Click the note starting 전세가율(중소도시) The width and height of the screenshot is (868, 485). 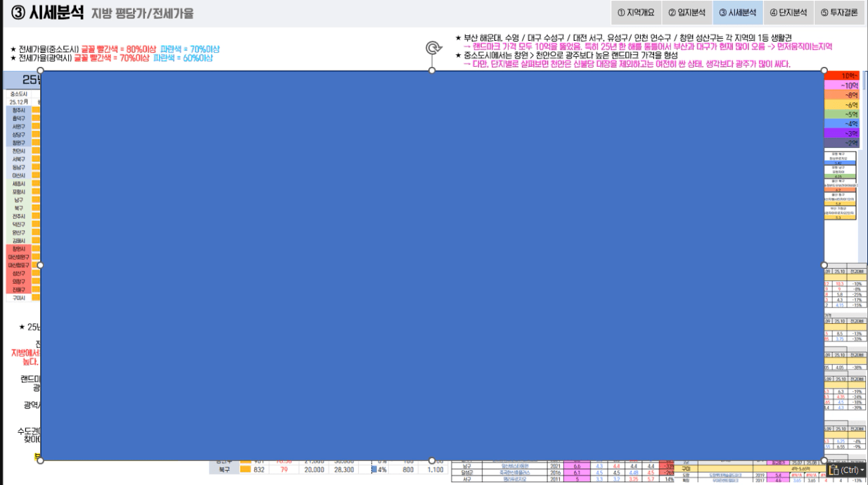tap(115, 49)
